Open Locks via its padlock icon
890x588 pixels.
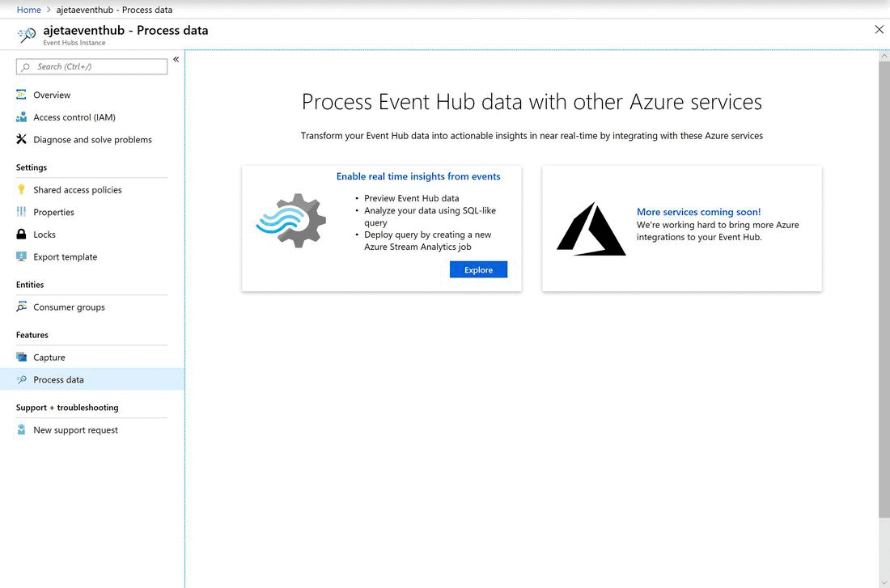click(x=20, y=234)
